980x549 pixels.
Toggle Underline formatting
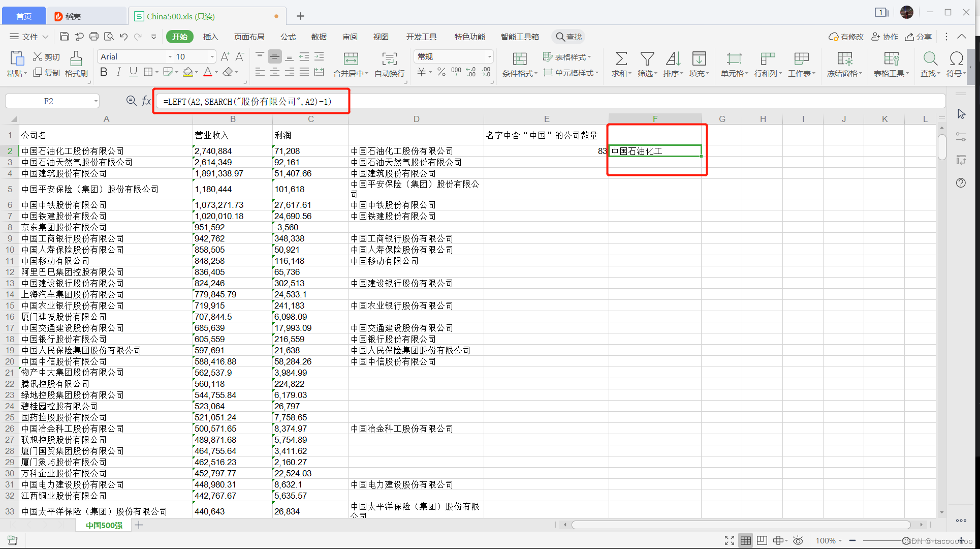point(133,72)
